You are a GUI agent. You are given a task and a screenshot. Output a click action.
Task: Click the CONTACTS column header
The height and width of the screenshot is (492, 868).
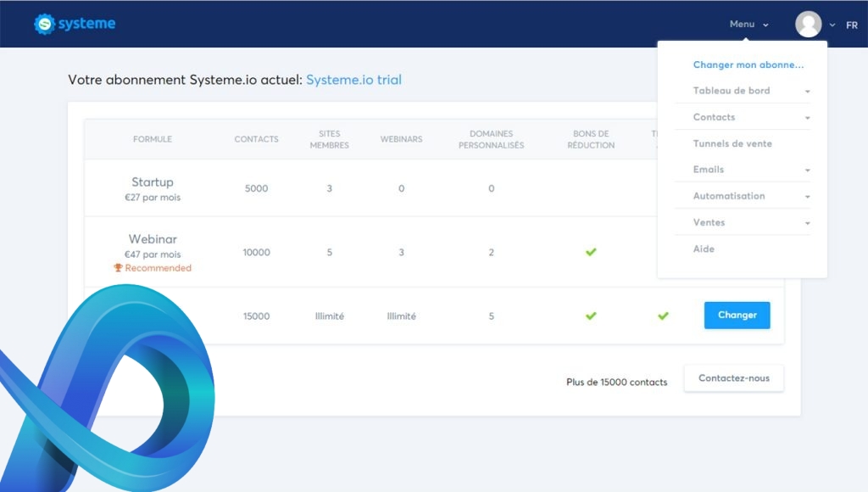click(x=256, y=139)
